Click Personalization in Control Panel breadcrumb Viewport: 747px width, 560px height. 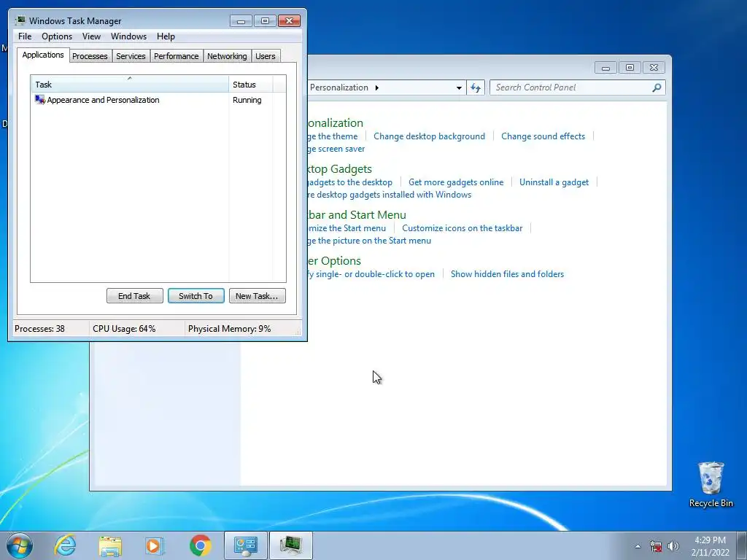(x=338, y=87)
